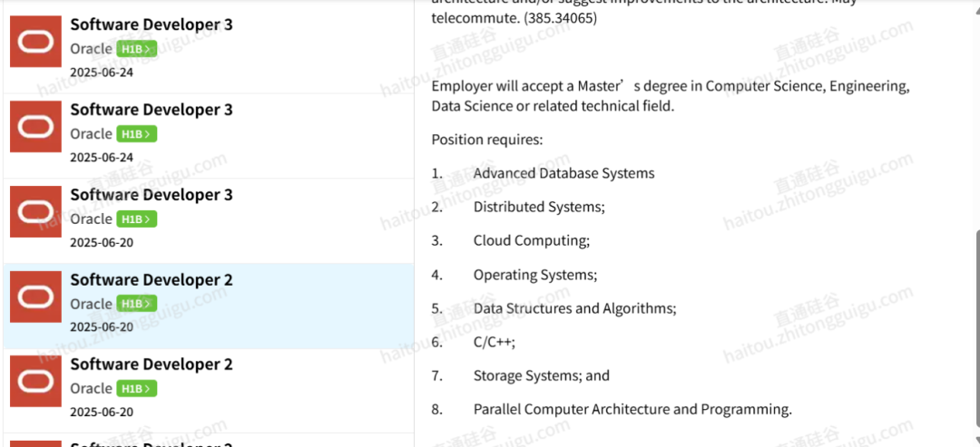Click Oracle company name in Software Developer 3 2025-06-20 row
Image resolution: width=980 pixels, height=447 pixels.
tap(92, 219)
